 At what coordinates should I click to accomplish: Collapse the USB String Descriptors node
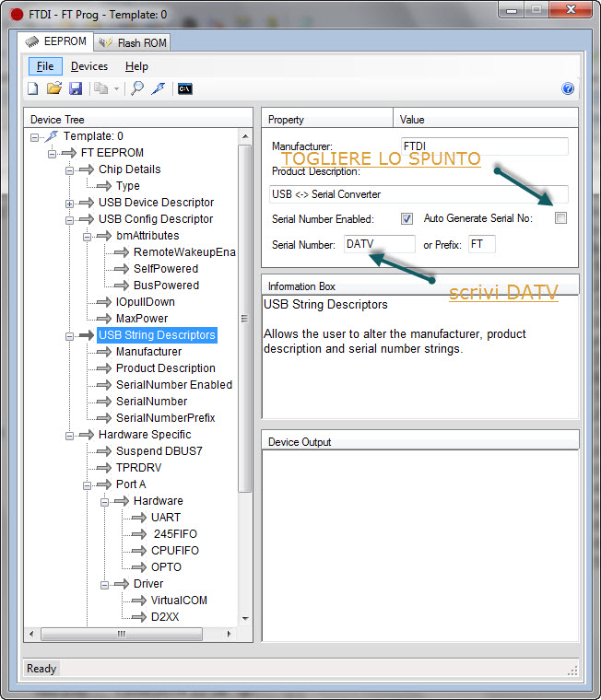[x=69, y=336]
